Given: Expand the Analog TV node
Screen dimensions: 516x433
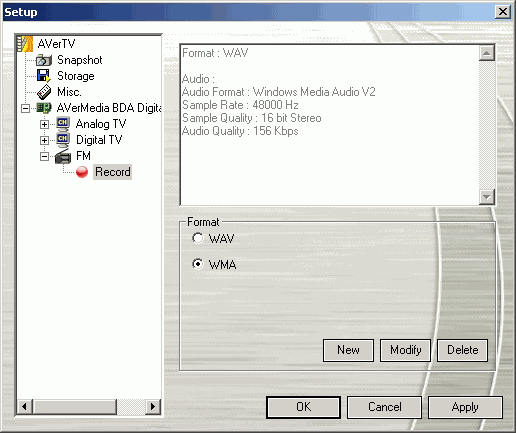Looking at the screenshot, I should (x=44, y=124).
